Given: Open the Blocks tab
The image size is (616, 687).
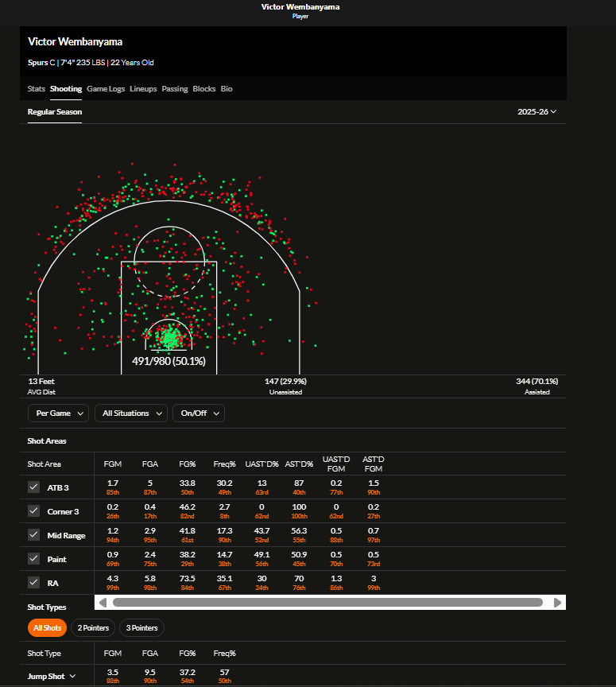Looking at the screenshot, I should [203, 88].
